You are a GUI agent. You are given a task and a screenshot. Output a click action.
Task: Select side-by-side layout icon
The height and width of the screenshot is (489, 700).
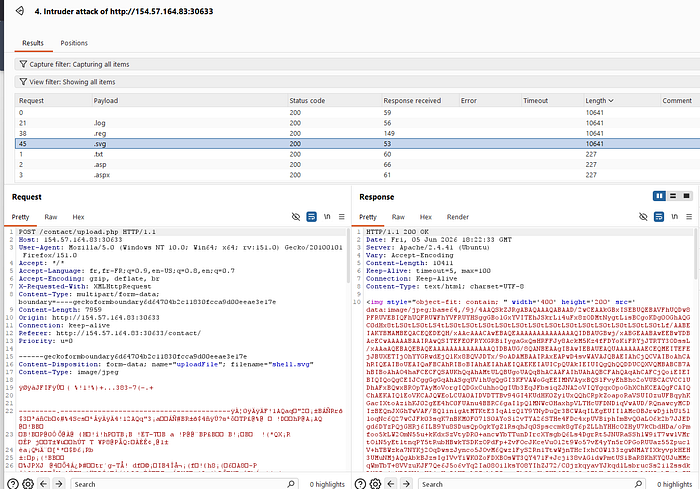(659, 196)
